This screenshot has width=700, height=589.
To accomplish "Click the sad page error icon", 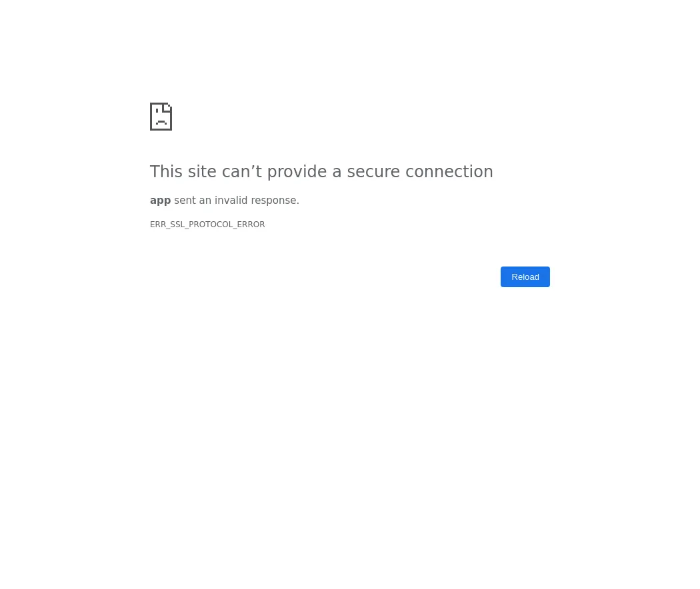I will click(x=161, y=117).
